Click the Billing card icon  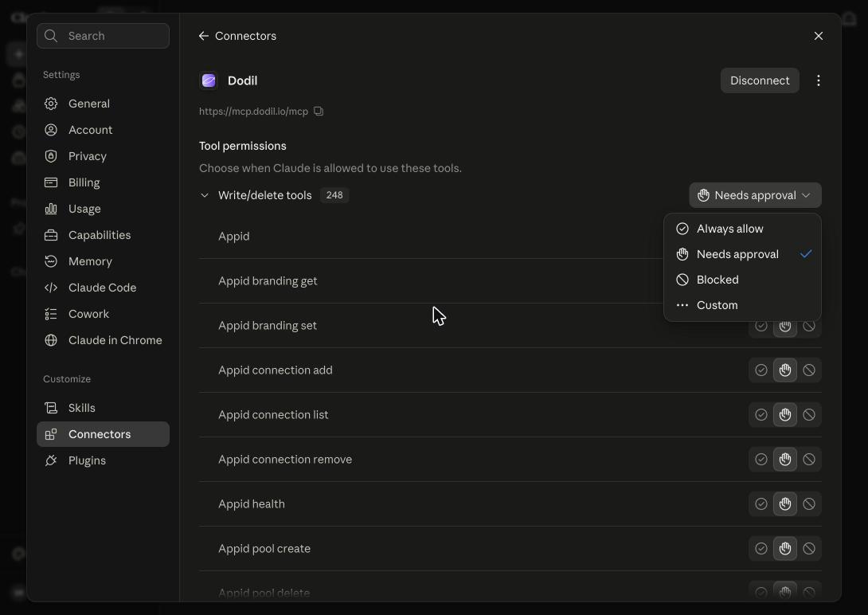[51, 182]
